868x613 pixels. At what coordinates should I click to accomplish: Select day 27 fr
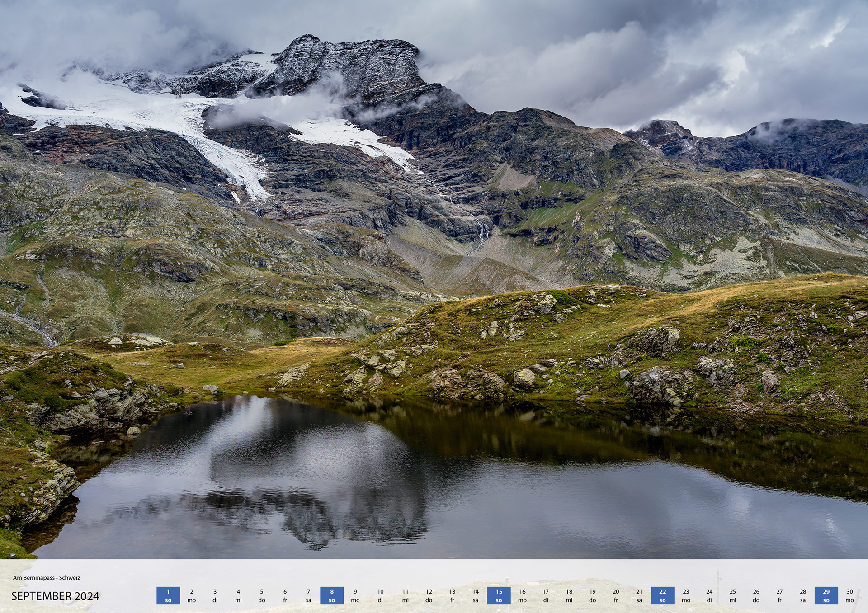click(x=779, y=595)
